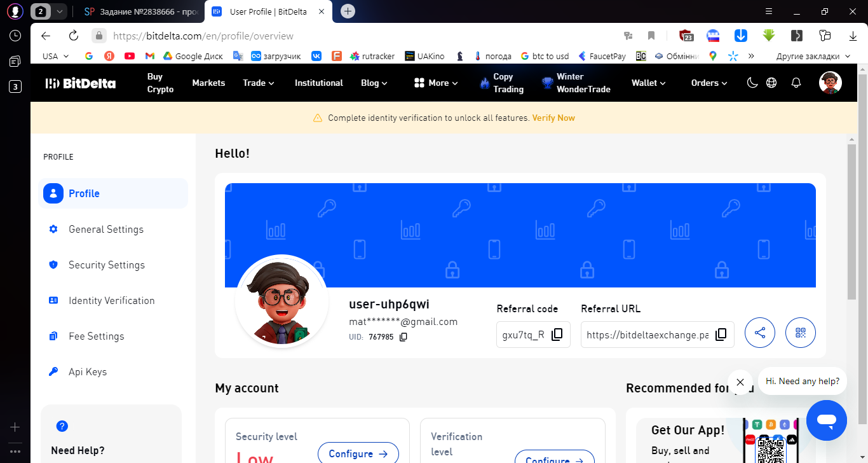868x463 pixels.
Task: Close the help chat popup
Action: pos(740,382)
